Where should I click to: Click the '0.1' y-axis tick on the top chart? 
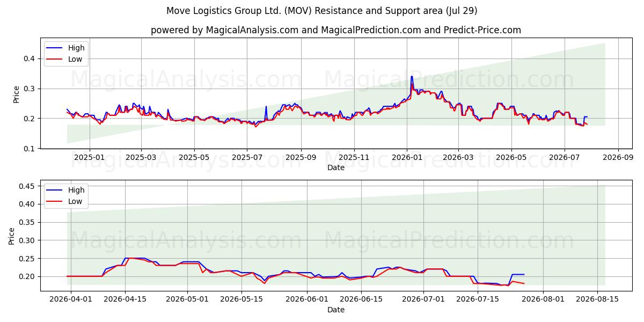pos(31,149)
